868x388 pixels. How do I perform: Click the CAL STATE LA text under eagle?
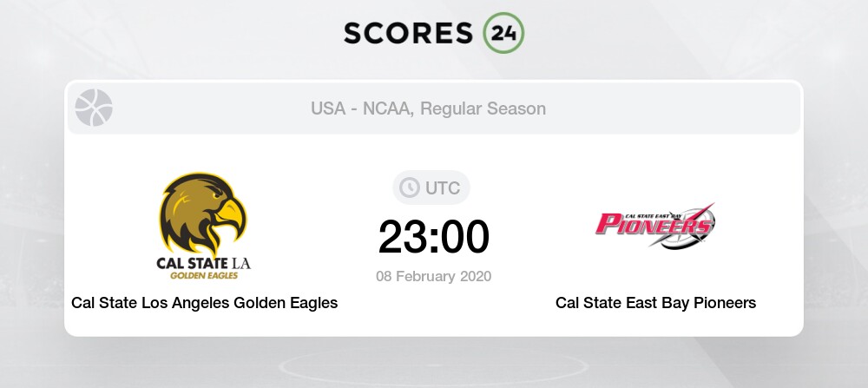204,262
